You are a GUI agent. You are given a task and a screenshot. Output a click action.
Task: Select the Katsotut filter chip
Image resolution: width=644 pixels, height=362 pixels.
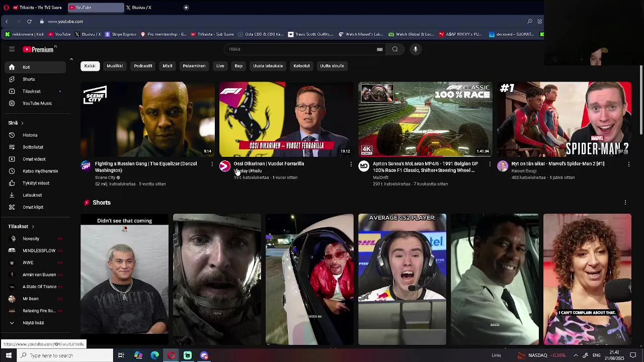click(302, 66)
